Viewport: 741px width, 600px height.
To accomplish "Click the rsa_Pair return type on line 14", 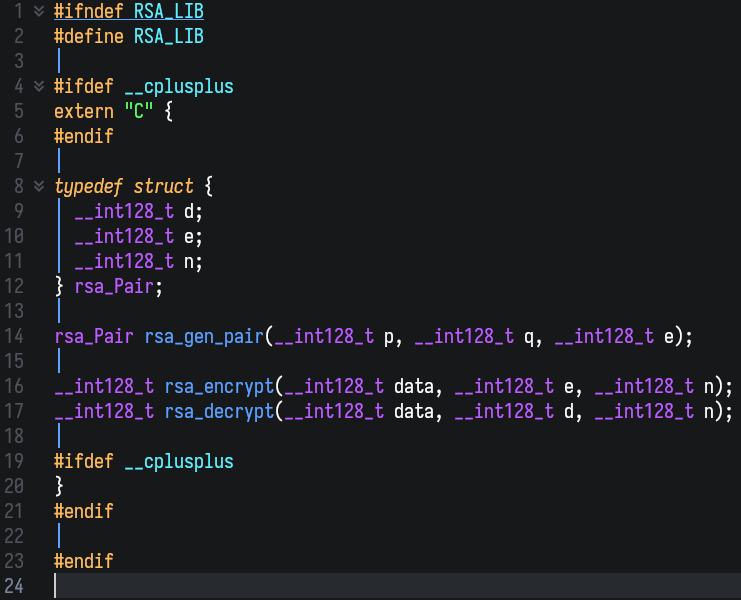I will coord(94,337).
